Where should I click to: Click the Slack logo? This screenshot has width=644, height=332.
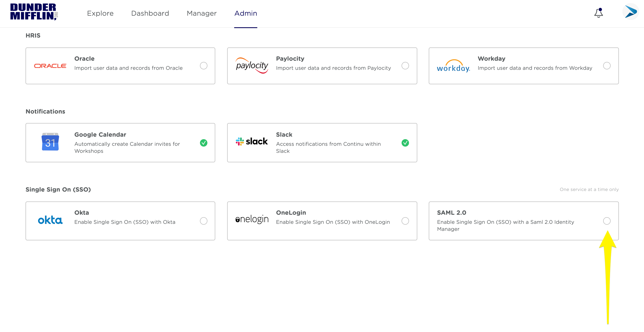[251, 141]
